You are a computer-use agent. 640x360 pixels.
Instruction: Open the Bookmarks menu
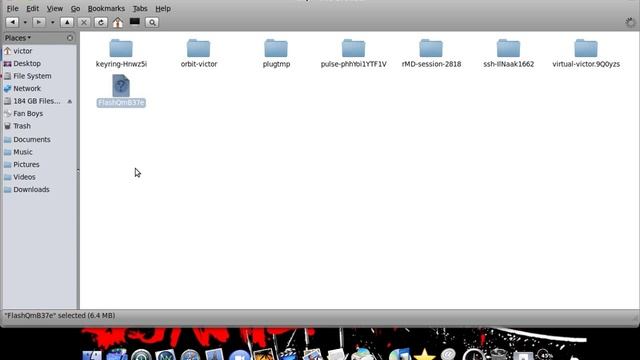[x=106, y=9]
